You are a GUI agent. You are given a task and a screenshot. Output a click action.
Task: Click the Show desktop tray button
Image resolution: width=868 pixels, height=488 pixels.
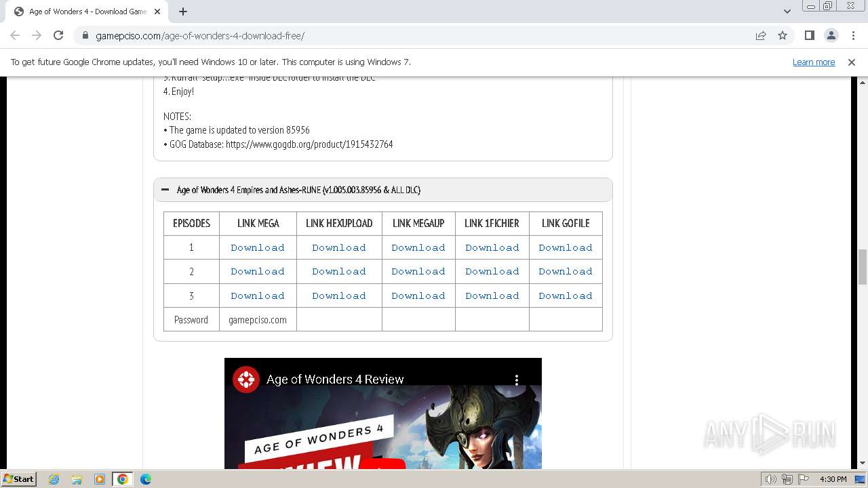click(860, 479)
